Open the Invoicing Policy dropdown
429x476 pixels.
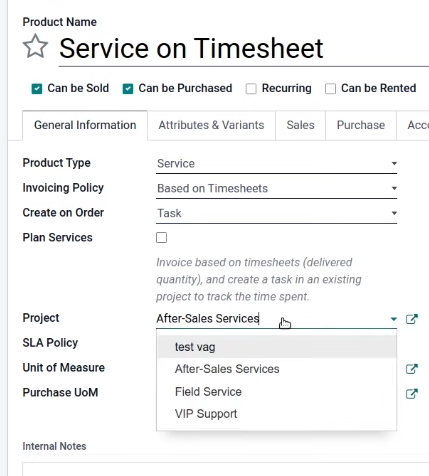276,189
